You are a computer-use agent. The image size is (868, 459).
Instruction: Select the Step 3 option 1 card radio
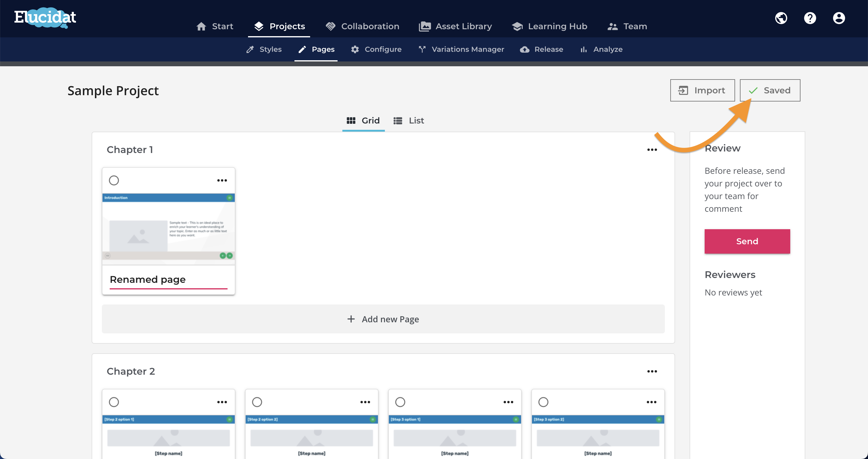[400, 402]
